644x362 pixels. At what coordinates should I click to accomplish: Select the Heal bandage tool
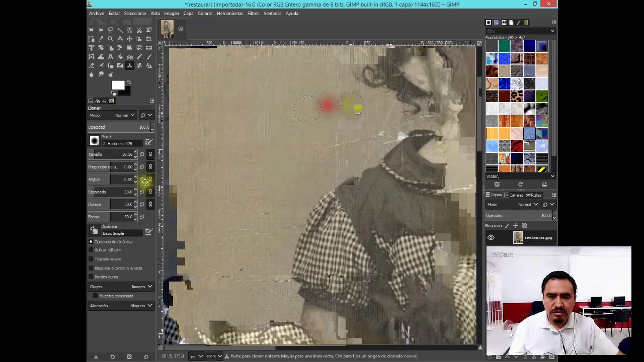(x=139, y=65)
